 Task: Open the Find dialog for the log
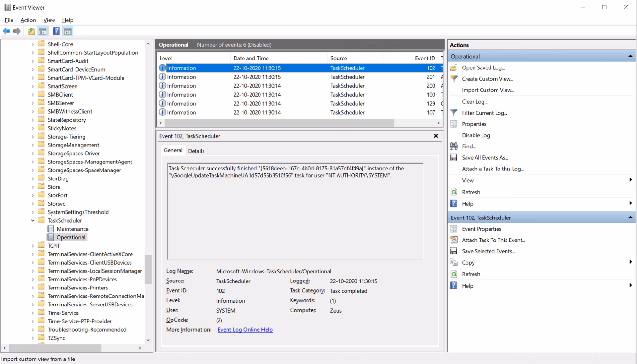(x=468, y=146)
